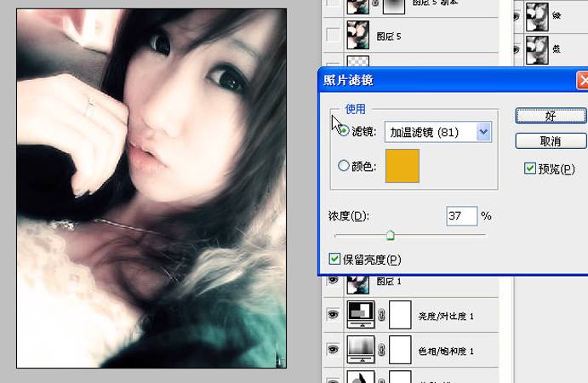
Task: Click the 图层 1 layer thumbnail
Action: (x=358, y=284)
